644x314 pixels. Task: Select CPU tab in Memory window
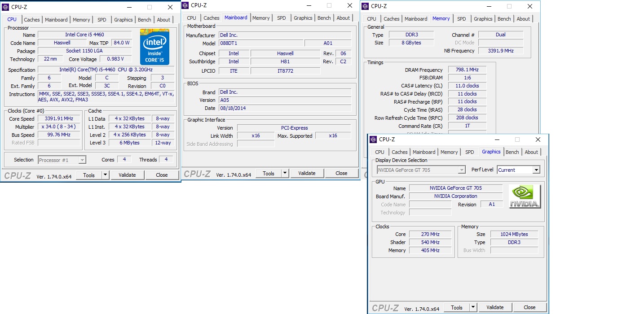[372, 19]
